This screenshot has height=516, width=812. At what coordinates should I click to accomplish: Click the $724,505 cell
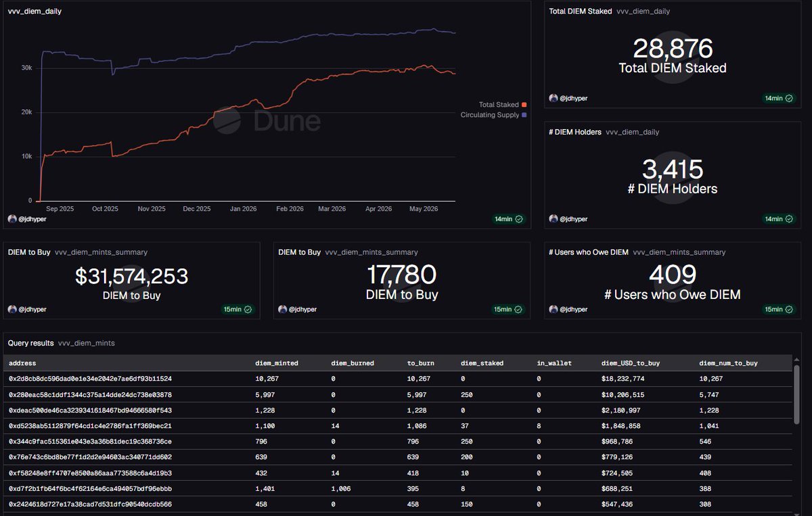click(618, 473)
